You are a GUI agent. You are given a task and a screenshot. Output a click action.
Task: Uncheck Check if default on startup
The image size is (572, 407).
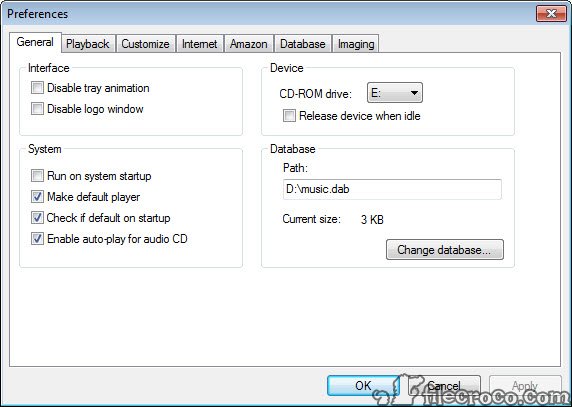[37, 218]
